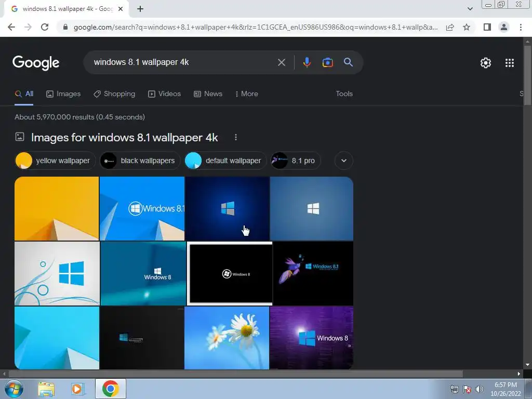Switch to the Images tab

click(63, 94)
